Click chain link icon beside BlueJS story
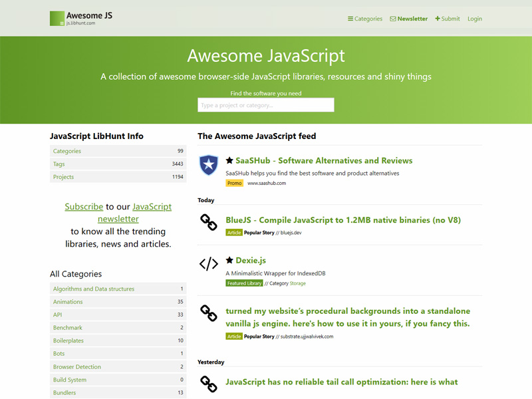This screenshot has width=532, height=399. pos(208,223)
